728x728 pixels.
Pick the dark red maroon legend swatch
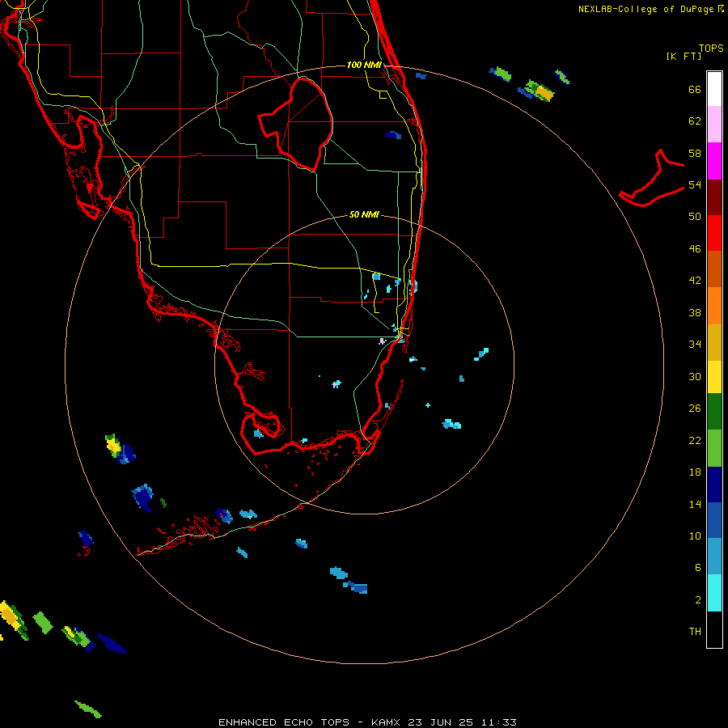714,197
